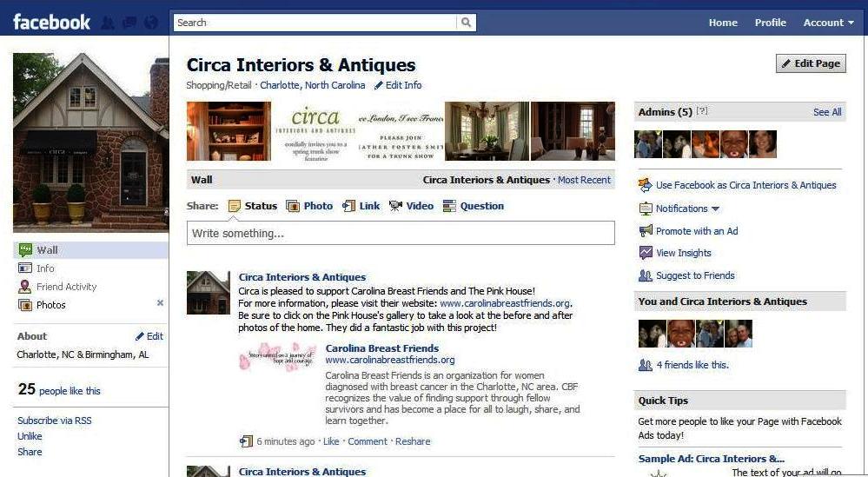Open the circa logo invitation photo

315,131
